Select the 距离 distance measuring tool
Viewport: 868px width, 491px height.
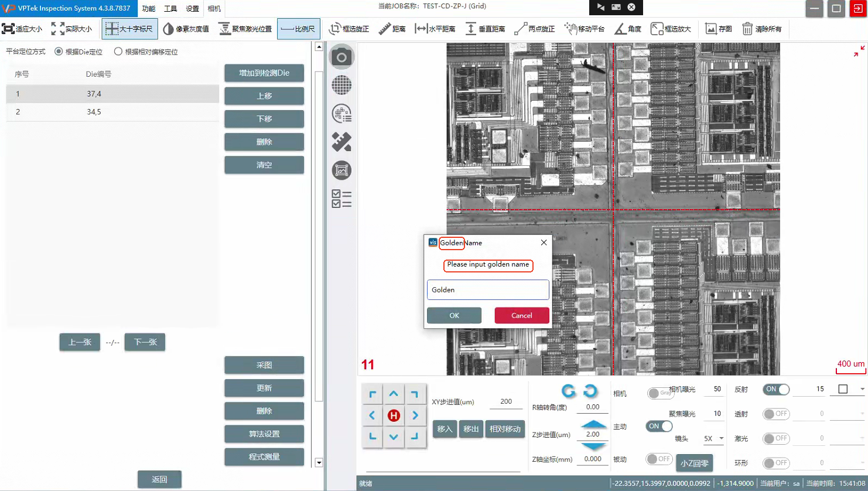coord(392,29)
